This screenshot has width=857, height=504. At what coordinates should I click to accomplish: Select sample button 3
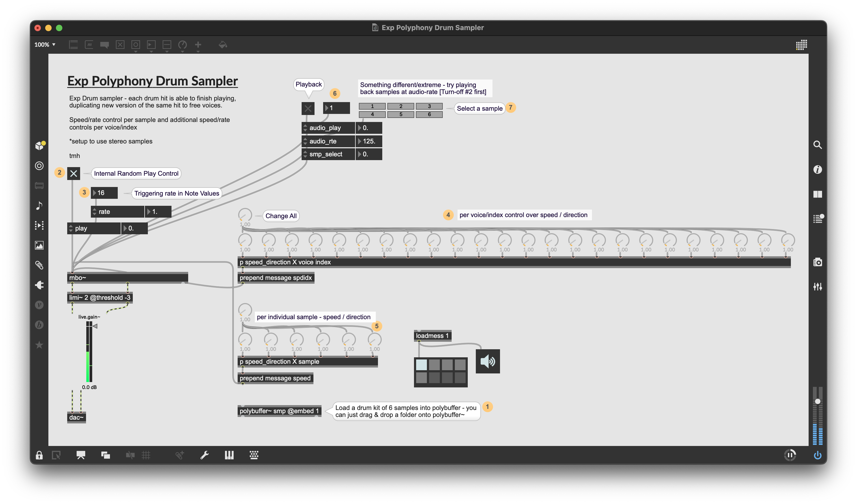[x=429, y=106]
